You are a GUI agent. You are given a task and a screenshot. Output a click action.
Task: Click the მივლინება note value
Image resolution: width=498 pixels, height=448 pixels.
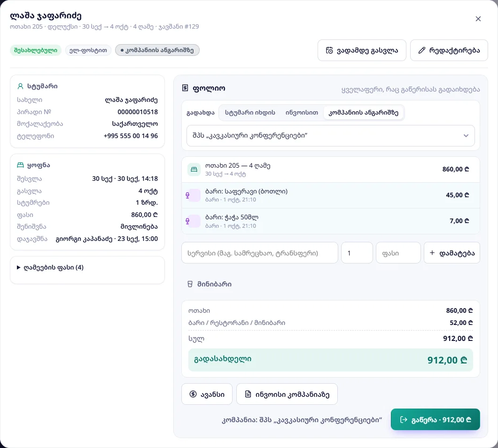tap(139, 227)
